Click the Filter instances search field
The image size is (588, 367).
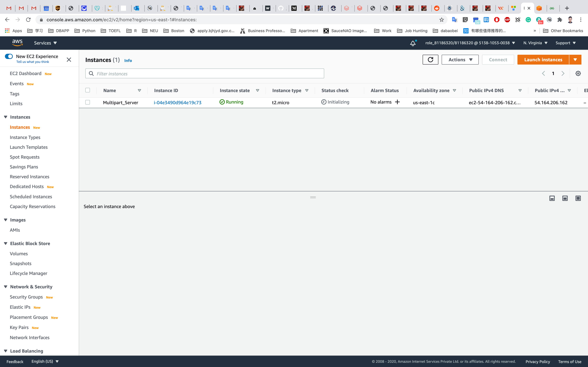point(205,74)
